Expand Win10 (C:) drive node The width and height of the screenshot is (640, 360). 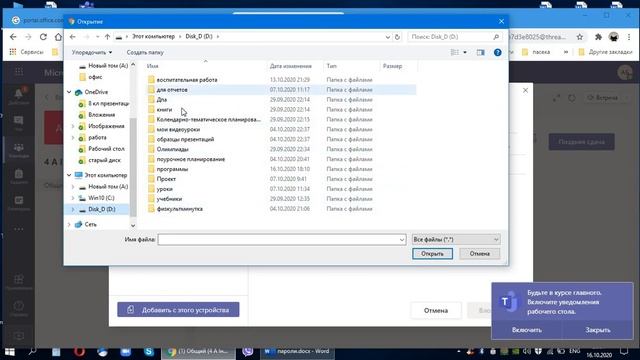click(x=73, y=198)
